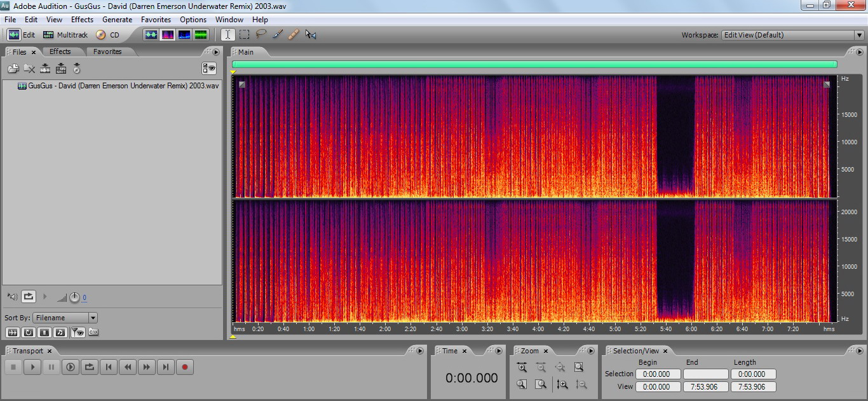Select the Time Selection tool

(227, 35)
